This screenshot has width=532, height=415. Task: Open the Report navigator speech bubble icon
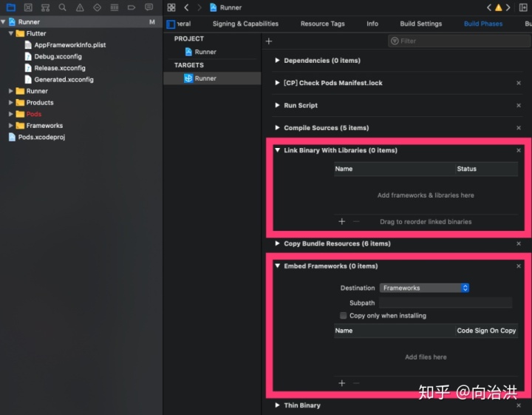pos(149,7)
